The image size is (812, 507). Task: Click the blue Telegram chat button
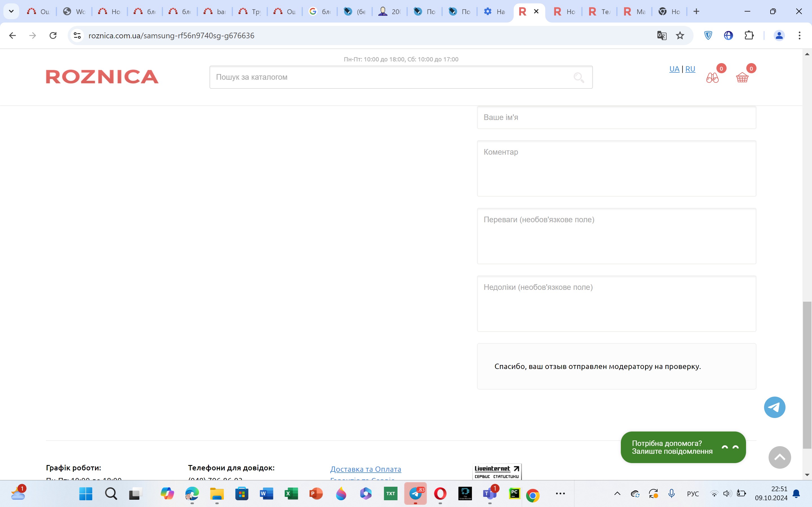tap(775, 407)
